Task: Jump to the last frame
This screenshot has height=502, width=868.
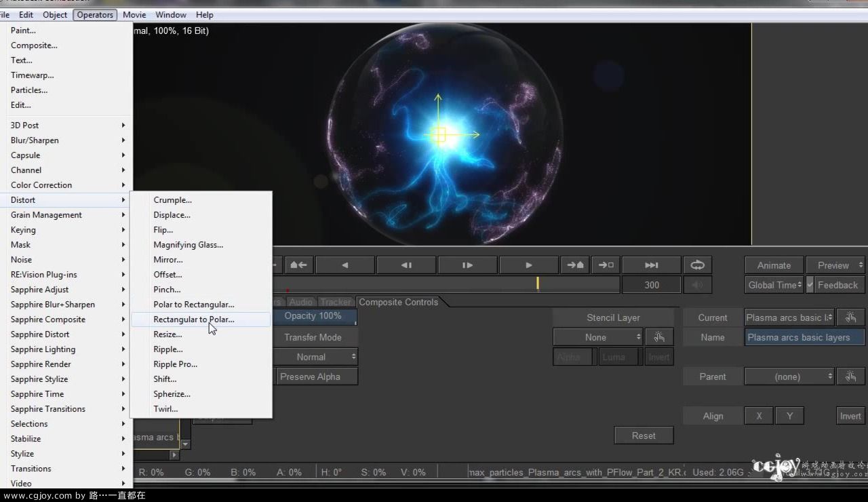Action: [x=652, y=265]
